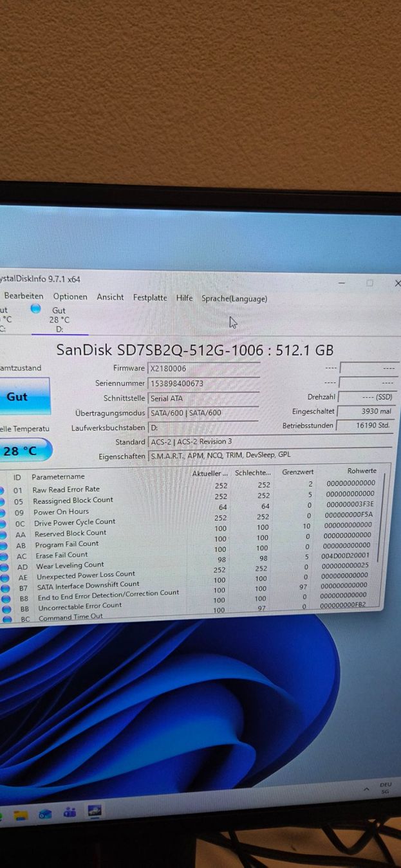Viewport: 401px width, 868px height.
Task: Click the status dot for SATA Interface Downshift Count
Action: [x=4, y=587]
